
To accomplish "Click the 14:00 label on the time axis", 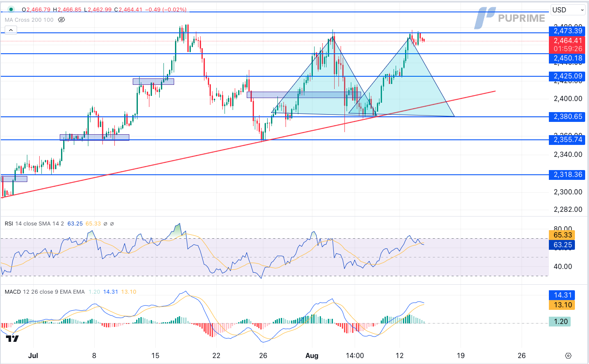I will click(x=354, y=355).
